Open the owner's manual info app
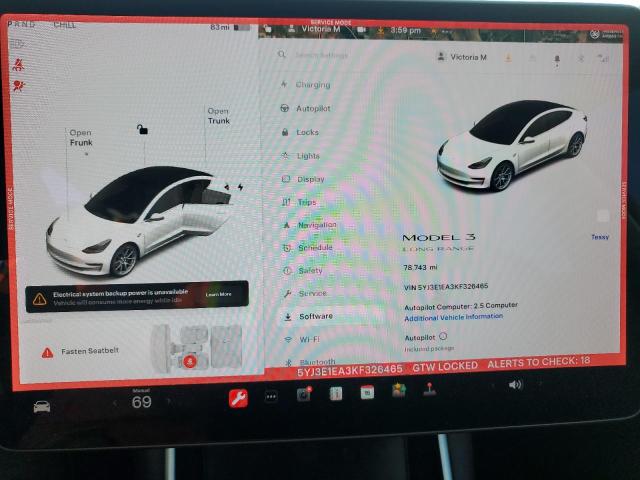The width and height of the screenshot is (640, 480). (336, 393)
